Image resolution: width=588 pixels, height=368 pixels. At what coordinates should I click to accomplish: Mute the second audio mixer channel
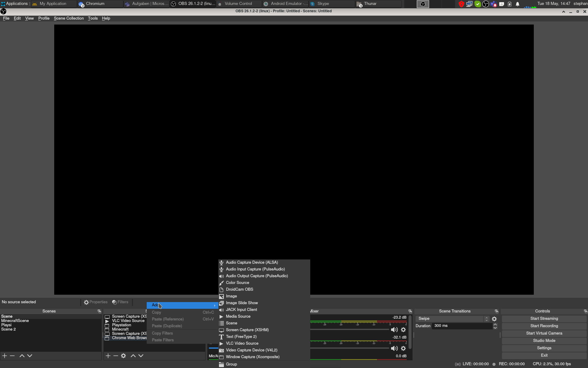[394, 348]
